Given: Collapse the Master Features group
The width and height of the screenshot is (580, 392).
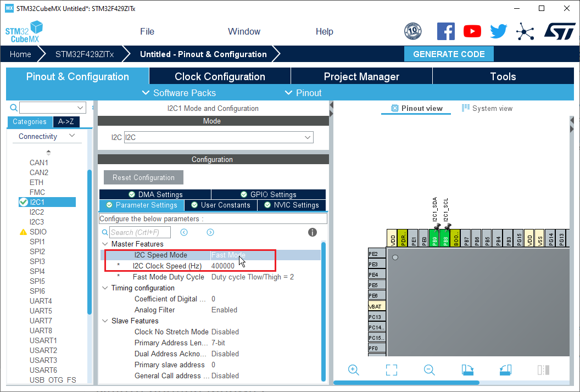Looking at the screenshot, I should [x=105, y=244].
